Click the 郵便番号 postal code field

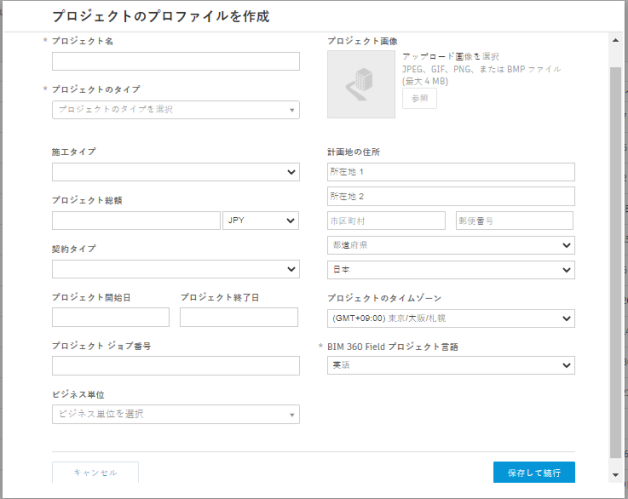pos(514,220)
